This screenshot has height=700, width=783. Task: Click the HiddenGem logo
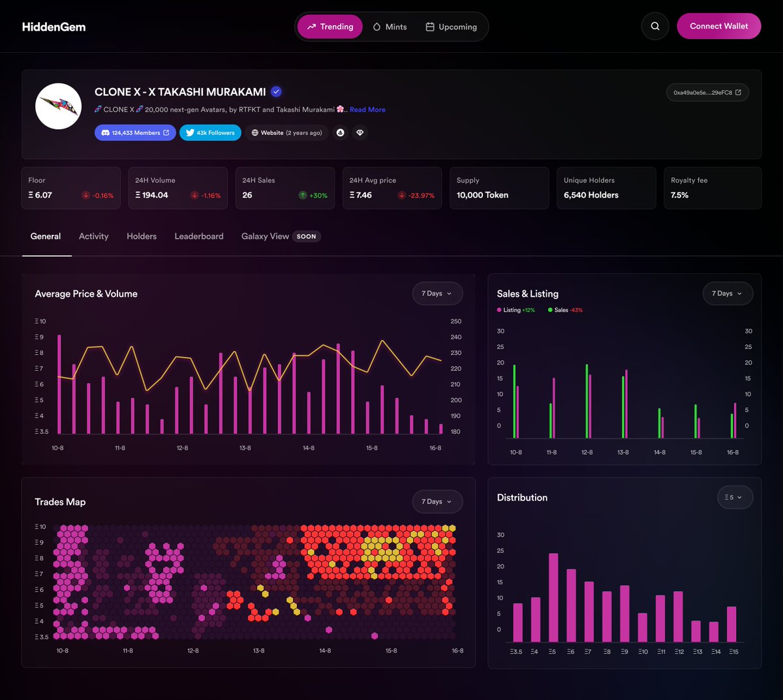54,27
